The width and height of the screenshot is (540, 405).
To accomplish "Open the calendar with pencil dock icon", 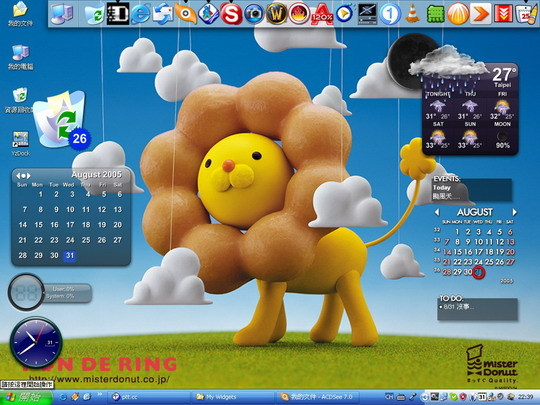I will 526,14.
